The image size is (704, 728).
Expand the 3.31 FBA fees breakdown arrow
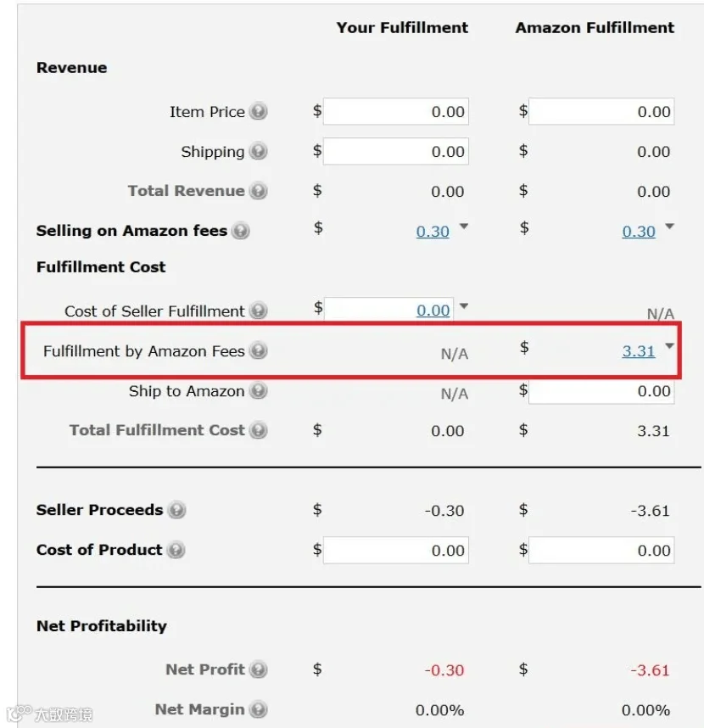[669, 346]
